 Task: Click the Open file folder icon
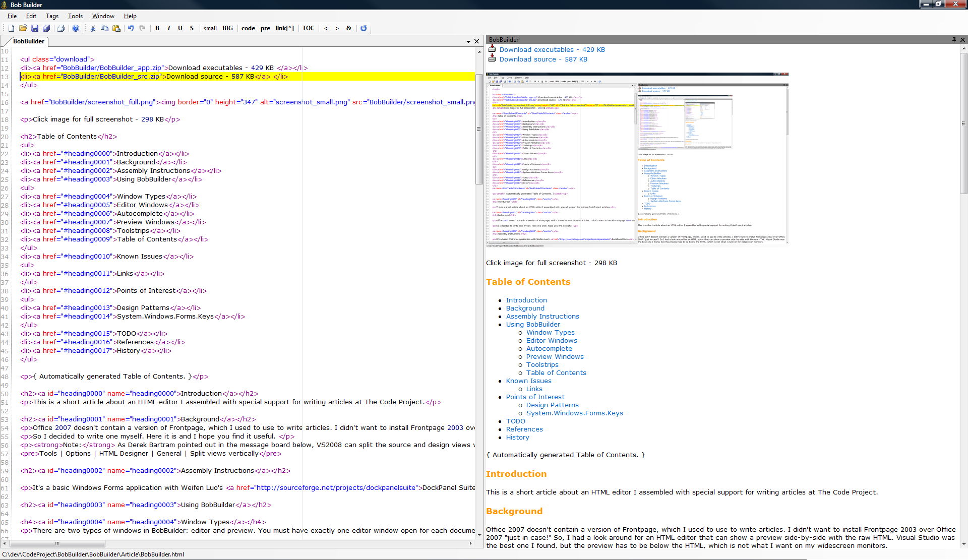click(23, 28)
